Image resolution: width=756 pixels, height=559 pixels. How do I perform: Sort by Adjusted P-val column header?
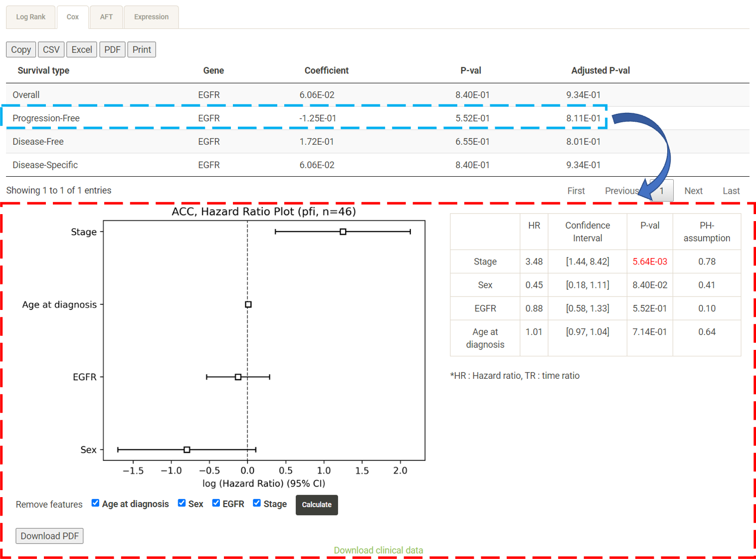point(600,70)
